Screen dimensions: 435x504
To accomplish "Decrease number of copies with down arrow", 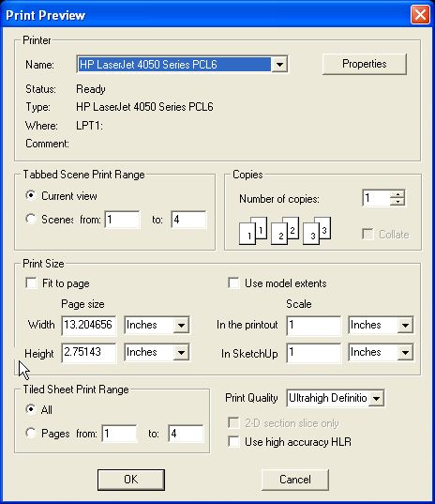I will click(x=397, y=202).
